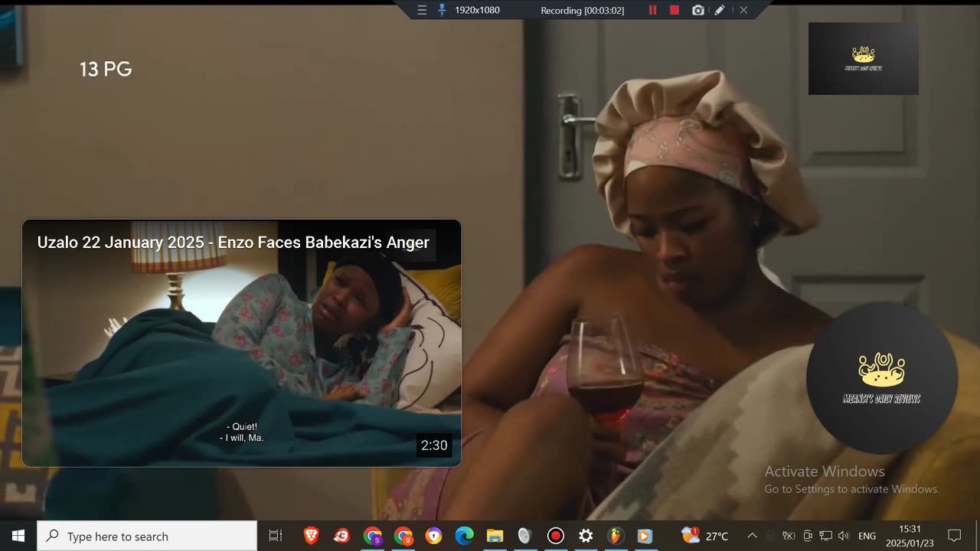Click the Meet Now camera tray icon
This screenshot has width=980, height=551.
[807, 536]
